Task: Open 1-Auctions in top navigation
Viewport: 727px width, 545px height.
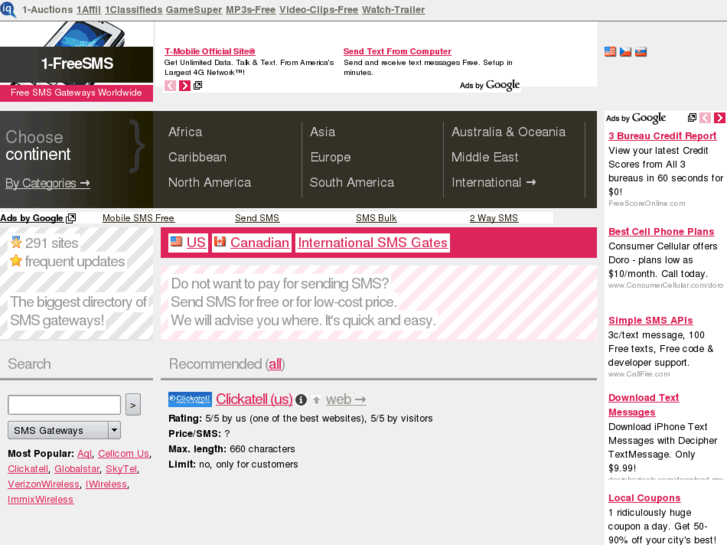Action: (x=47, y=10)
